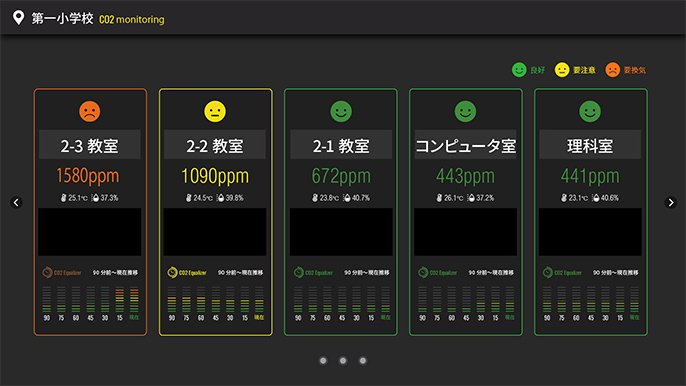Click the 90-minute equalizer bar on 2-2 教室 card
The image size is (686, 386).
point(172,299)
